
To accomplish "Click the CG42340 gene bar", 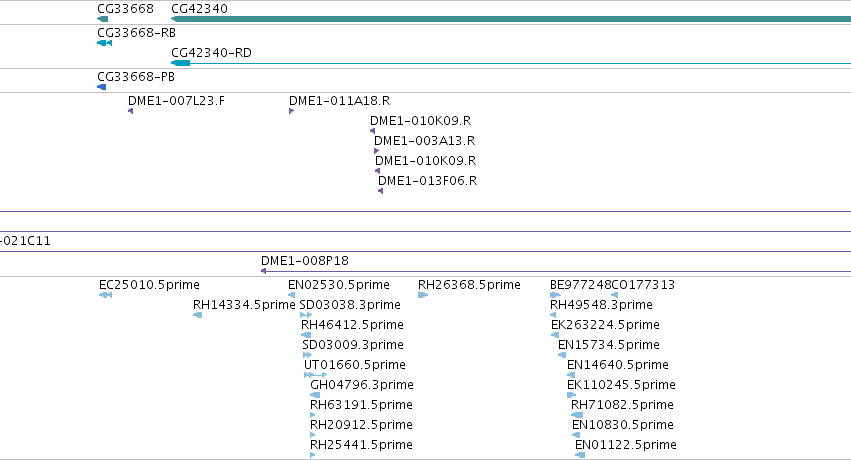I will pos(511,19).
